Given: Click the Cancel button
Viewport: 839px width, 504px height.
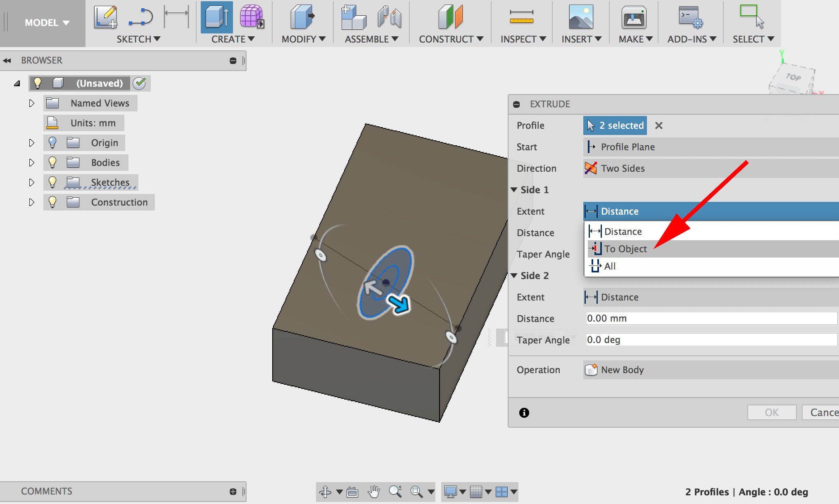Looking at the screenshot, I should pos(821,412).
